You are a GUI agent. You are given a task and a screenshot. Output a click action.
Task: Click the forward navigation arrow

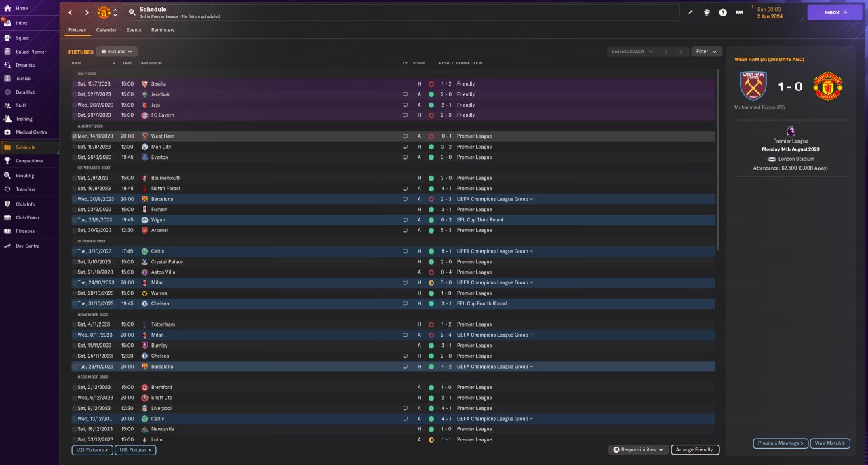87,12
